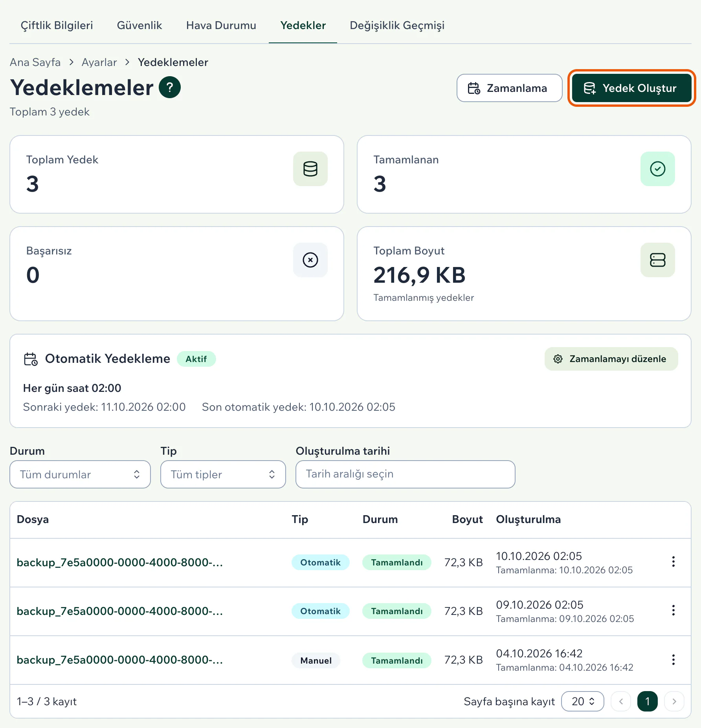
Task: Click the Başarısız X-circle icon
Action: pyautogui.click(x=310, y=260)
